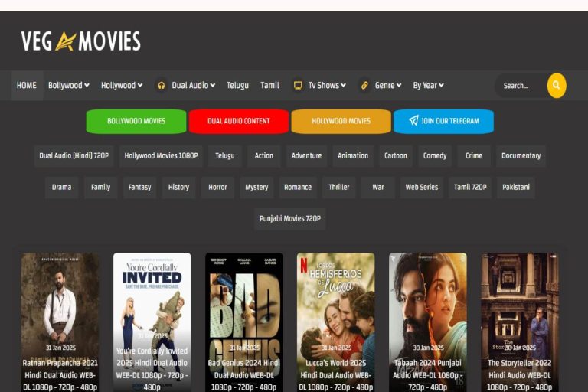Choose the War genre tag

click(x=378, y=187)
